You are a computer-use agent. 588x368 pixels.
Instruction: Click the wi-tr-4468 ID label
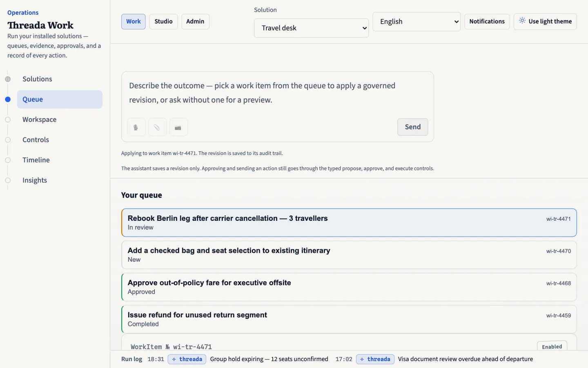pos(558,283)
